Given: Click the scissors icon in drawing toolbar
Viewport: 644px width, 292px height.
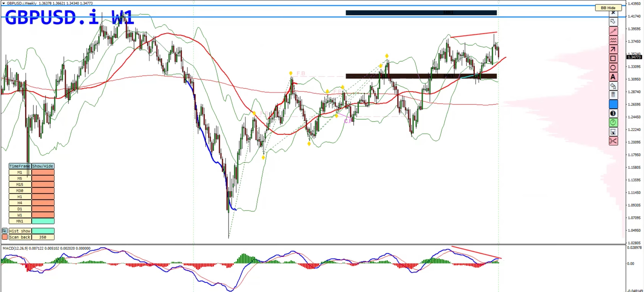Looking at the screenshot, I should coord(613,141).
